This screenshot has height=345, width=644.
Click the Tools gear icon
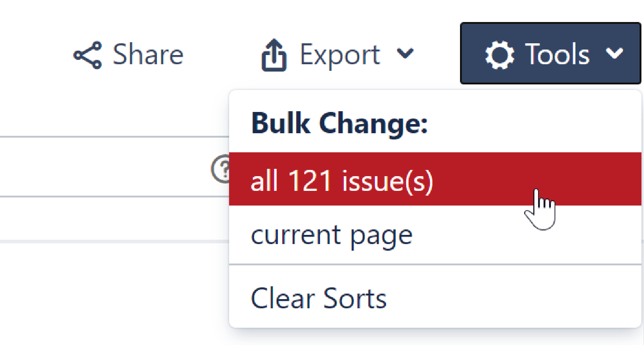pyautogui.click(x=499, y=55)
